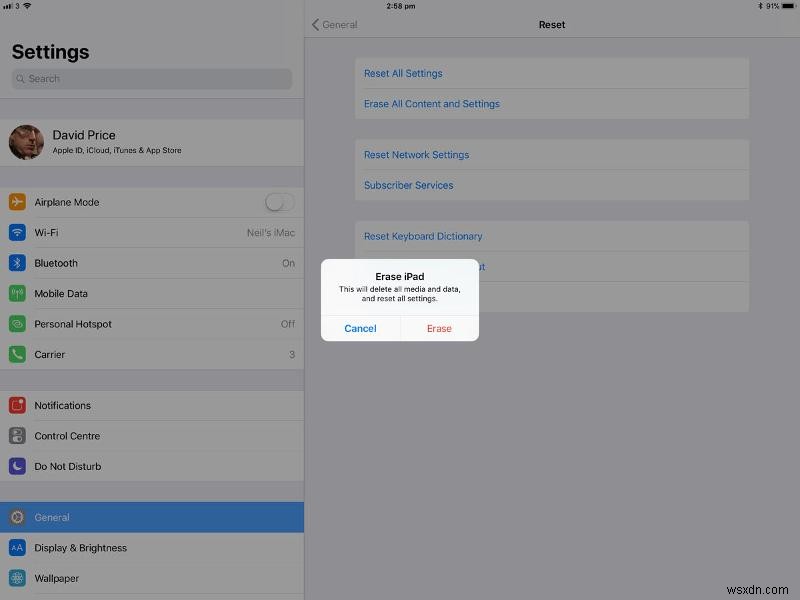The image size is (800, 600).
Task: Click inside the Search settings field
Action: [150, 78]
